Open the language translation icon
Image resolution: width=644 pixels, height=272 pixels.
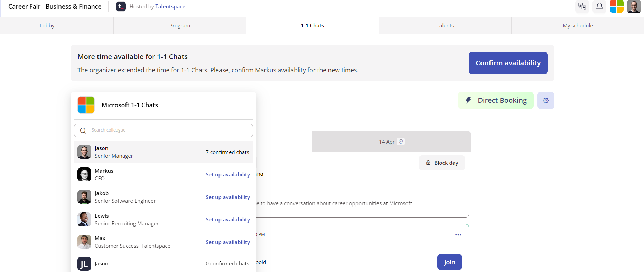tap(582, 7)
